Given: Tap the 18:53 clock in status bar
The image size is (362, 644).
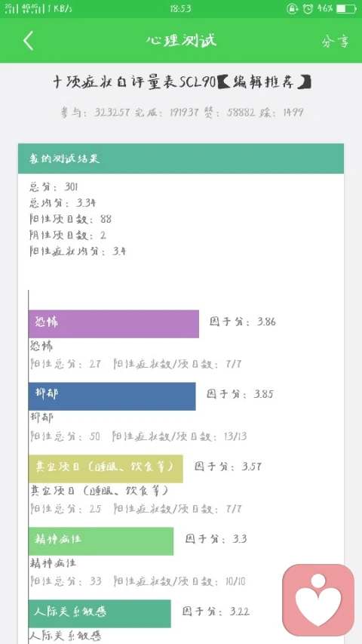Looking at the screenshot, I should pyautogui.click(x=180, y=8).
